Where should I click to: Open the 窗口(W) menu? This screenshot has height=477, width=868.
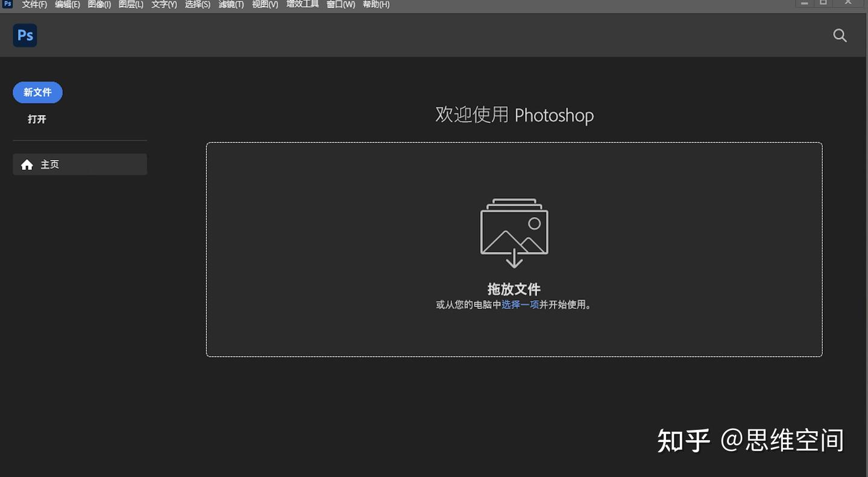341,4
